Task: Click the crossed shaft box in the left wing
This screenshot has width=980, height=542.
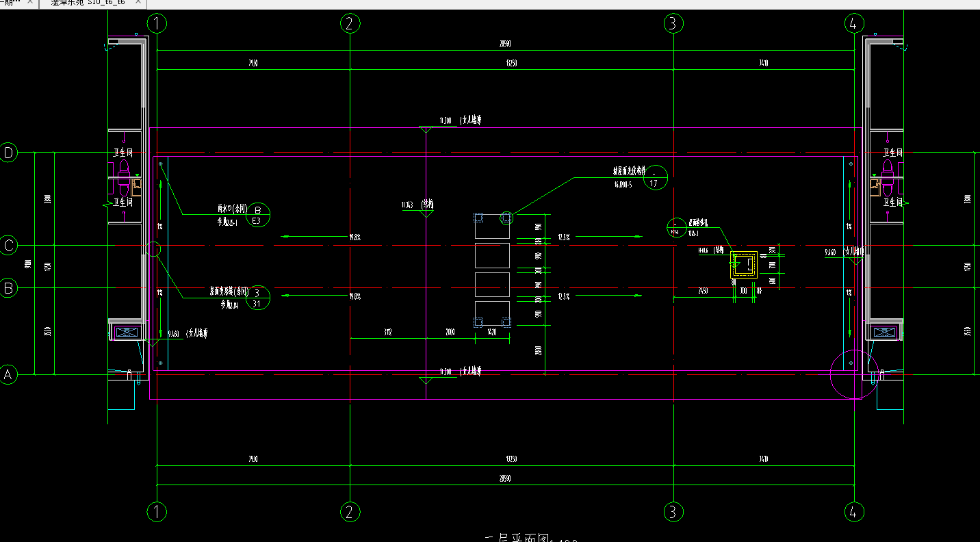Action: tap(127, 333)
